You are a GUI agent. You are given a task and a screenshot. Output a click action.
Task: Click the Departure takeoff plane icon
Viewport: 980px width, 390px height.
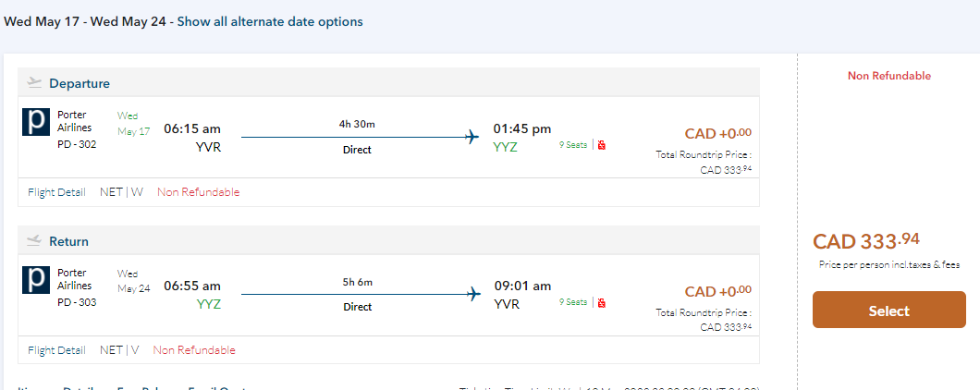(35, 82)
